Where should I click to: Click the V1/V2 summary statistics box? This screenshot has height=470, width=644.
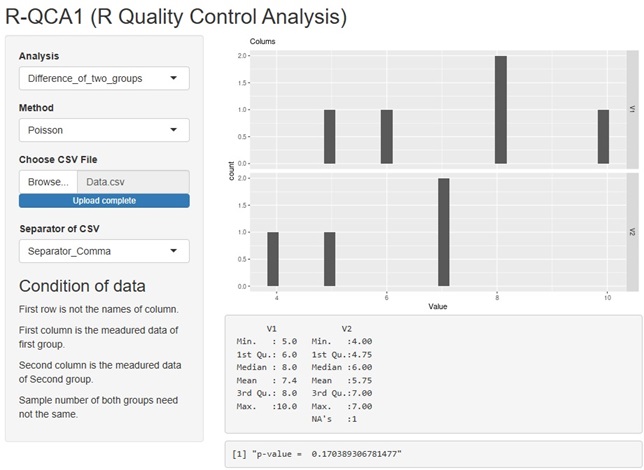point(432,373)
